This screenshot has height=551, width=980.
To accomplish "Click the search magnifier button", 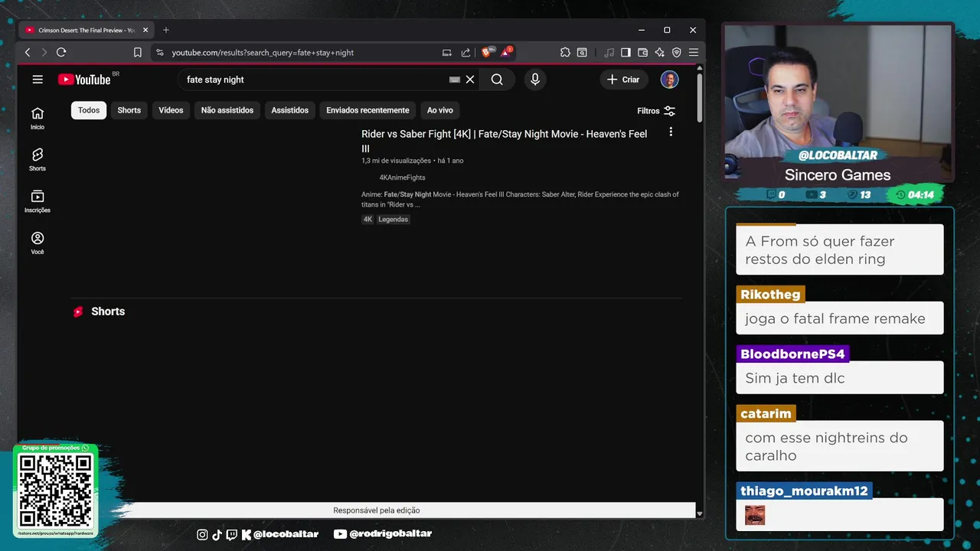I will point(497,80).
